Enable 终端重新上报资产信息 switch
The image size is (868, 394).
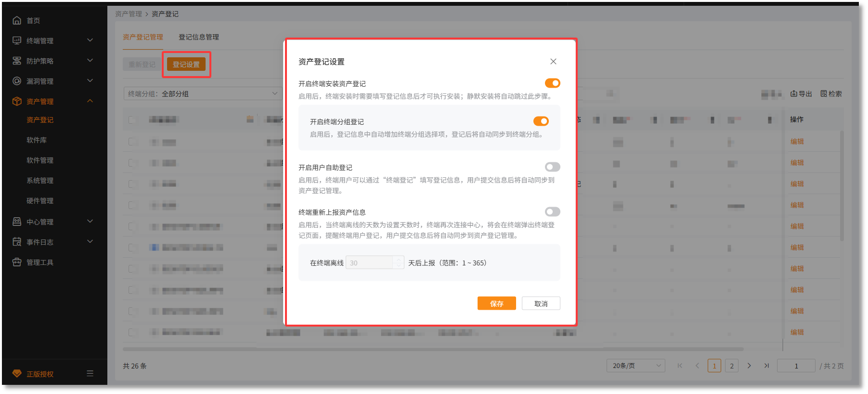tap(553, 212)
